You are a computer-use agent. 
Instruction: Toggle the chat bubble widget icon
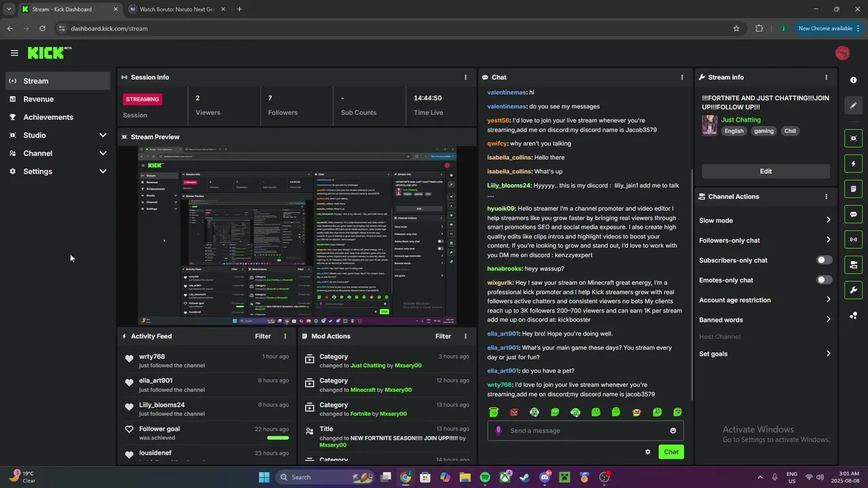[853, 214]
